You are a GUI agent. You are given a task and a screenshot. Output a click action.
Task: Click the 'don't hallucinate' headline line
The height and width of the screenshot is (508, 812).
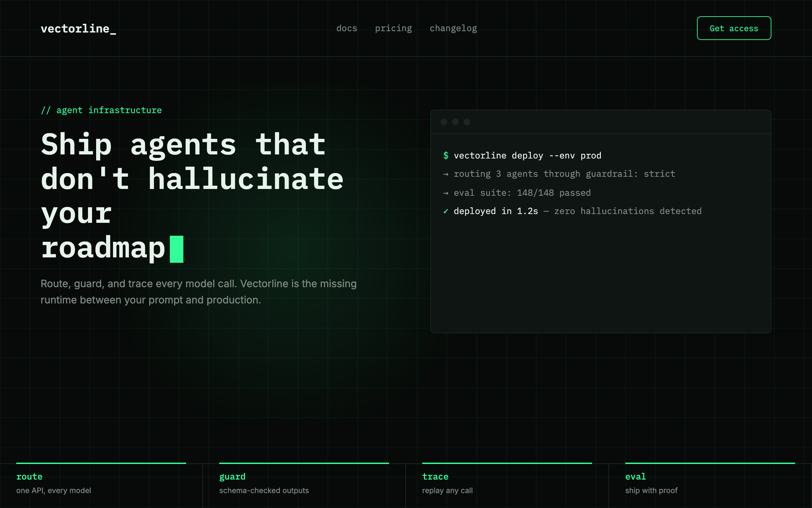point(192,179)
